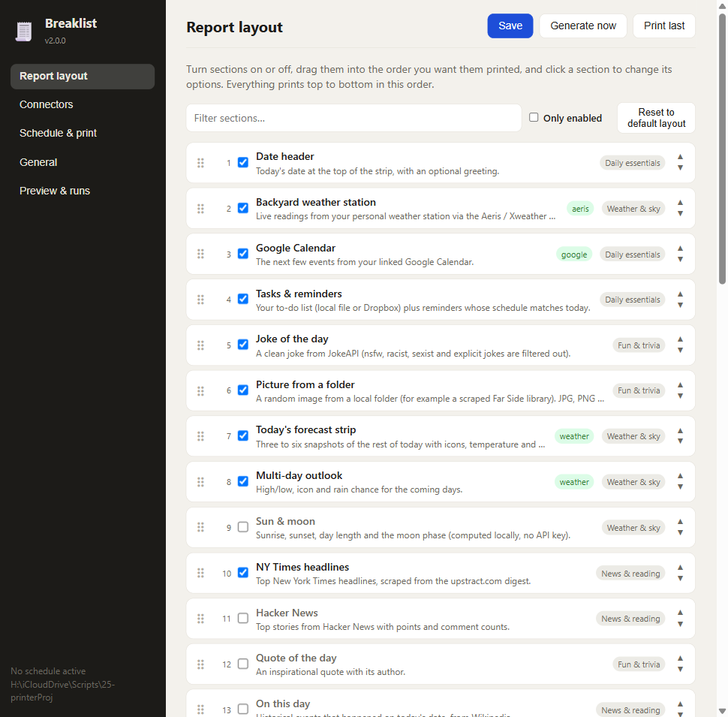Enable the Quote of the day section
This screenshot has height=717, width=728.
[x=243, y=664]
